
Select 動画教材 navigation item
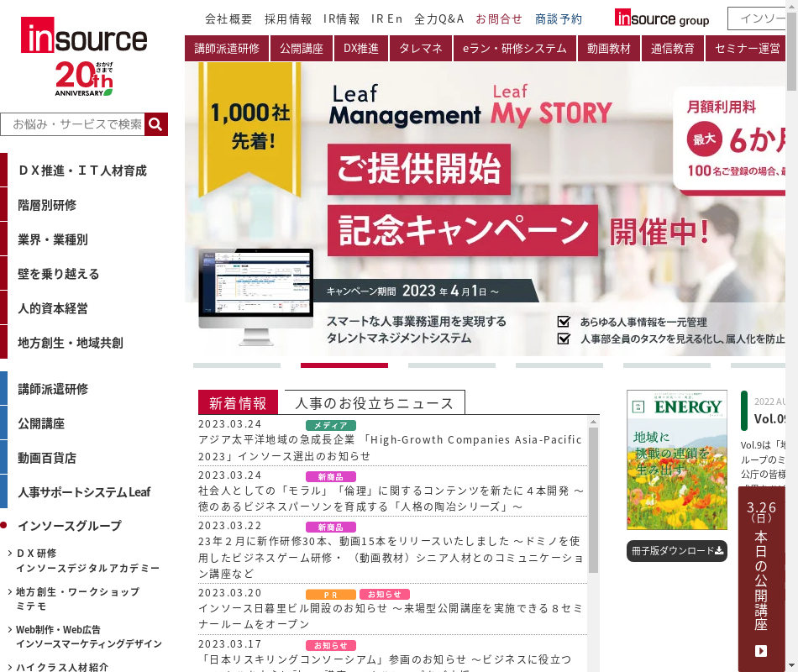[609, 49]
